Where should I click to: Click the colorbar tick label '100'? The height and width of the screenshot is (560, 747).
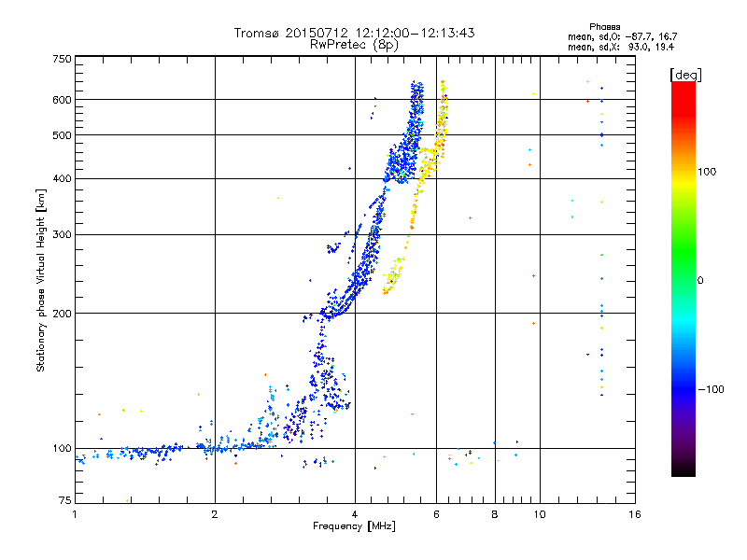[x=707, y=172]
